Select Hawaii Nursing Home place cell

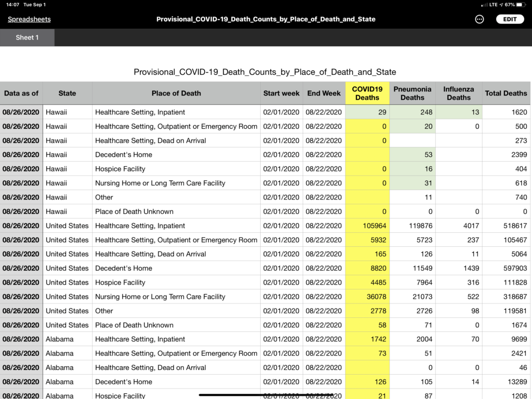click(176, 183)
